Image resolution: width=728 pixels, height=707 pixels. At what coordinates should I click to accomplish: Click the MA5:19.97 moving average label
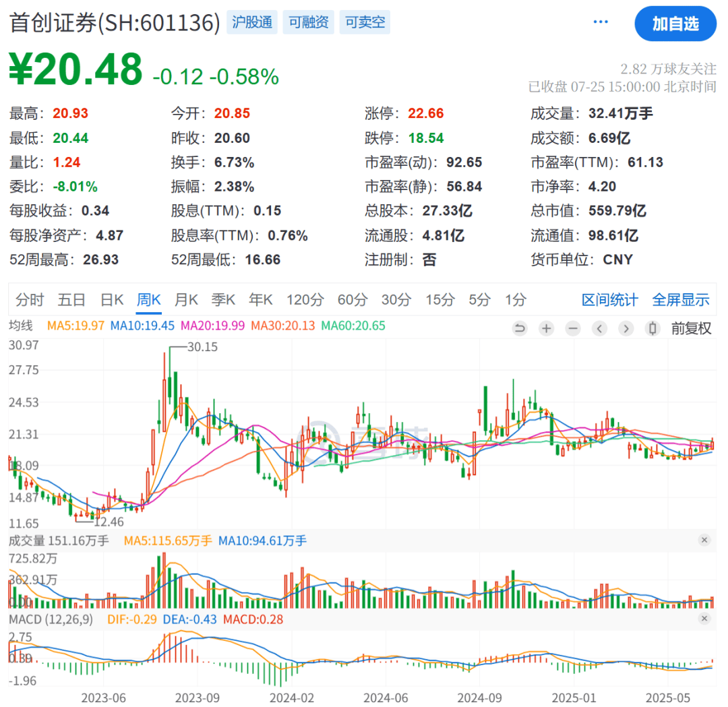pyautogui.click(x=75, y=326)
